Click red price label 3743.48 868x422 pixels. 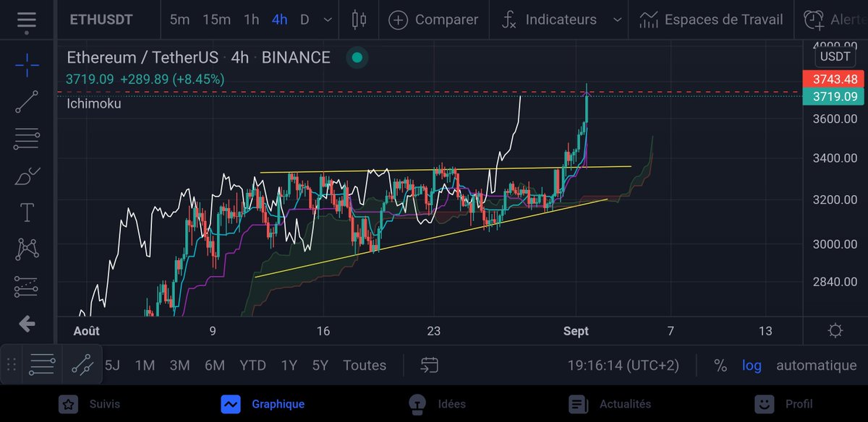(834, 79)
